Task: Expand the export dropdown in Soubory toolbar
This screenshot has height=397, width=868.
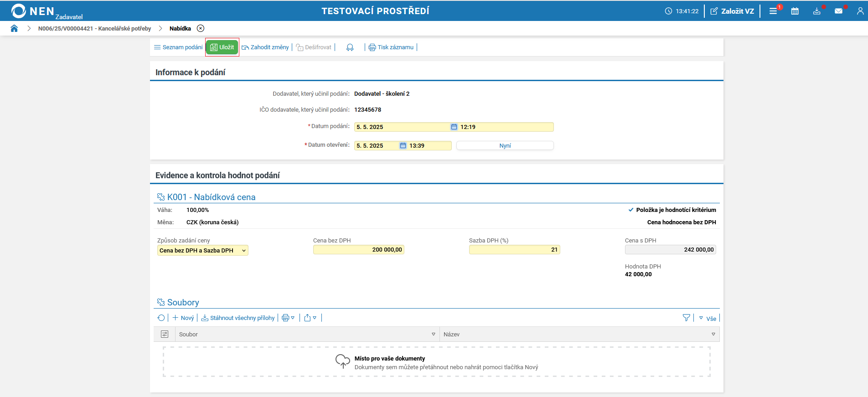Action: click(310, 318)
